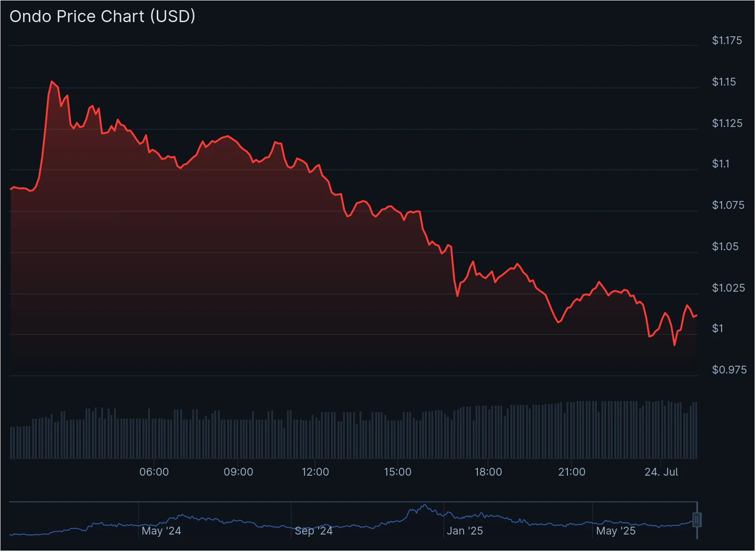Click the $1.15 y-axis label
The width and height of the screenshot is (756, 552).
[x=724, y=82]
